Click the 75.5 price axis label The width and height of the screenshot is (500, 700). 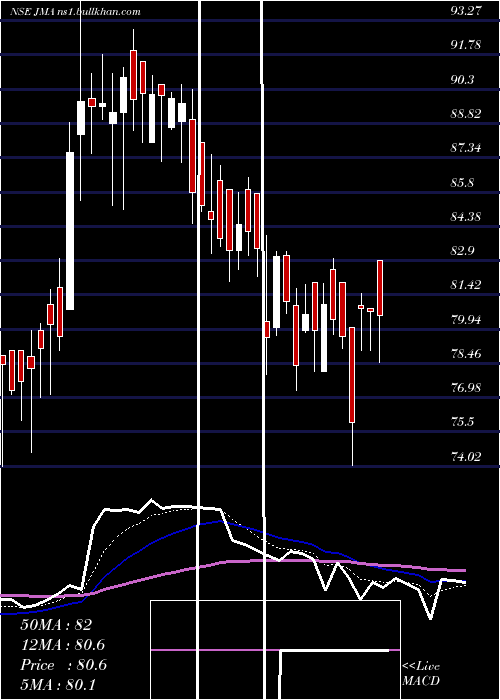(463, 422)
